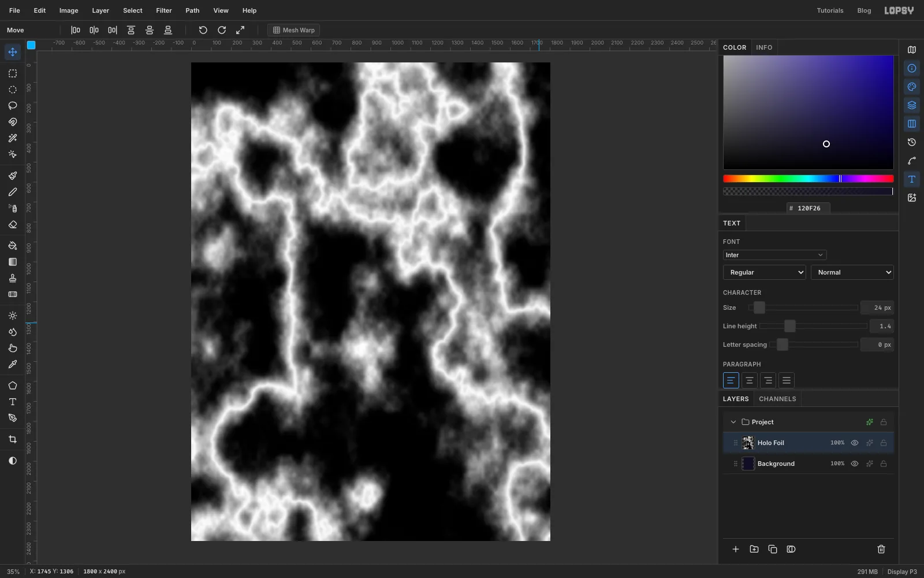
Task: Hide the Holo Foil layer
Action: pos(855,443)
